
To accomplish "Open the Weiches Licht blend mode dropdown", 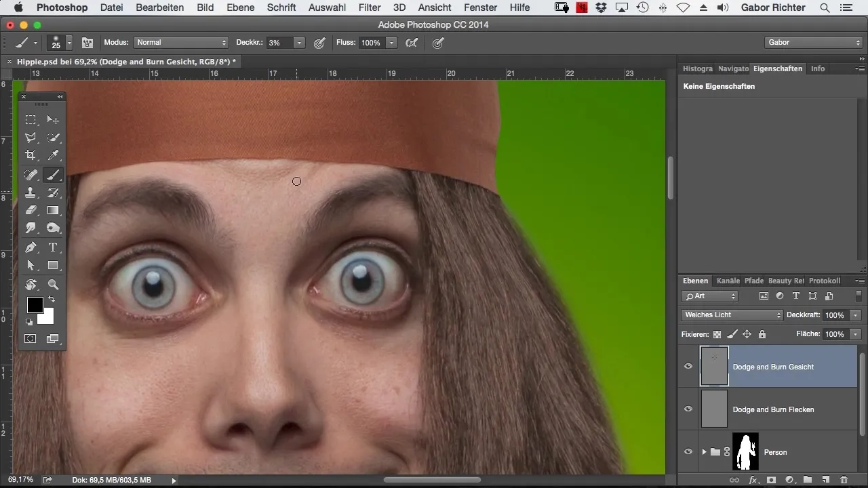I will pyautogui.click(x=732, y=315).
